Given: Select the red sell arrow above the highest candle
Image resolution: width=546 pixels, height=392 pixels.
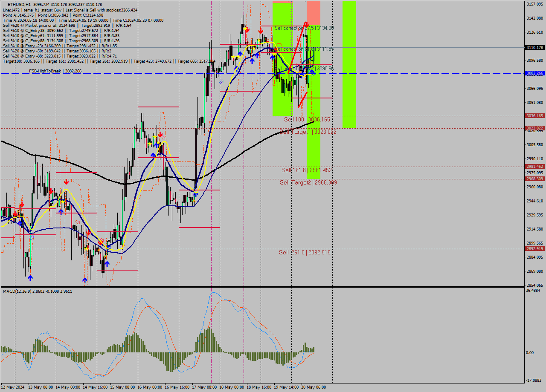Looking at the screenshot, I should pyautogui.click(x=247, y=29).
